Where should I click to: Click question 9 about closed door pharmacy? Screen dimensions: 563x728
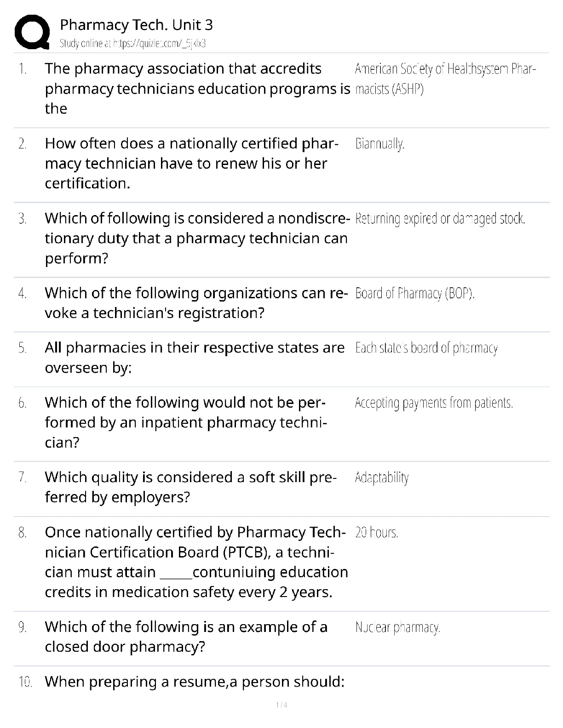click(x=186, y=637)
